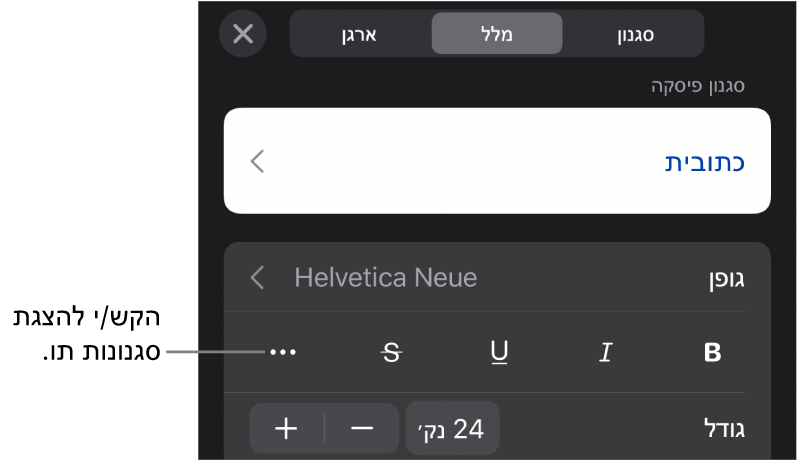Toggle Strikethrough text formatting
Screen dimensions: 798x460
click(391, 353)
